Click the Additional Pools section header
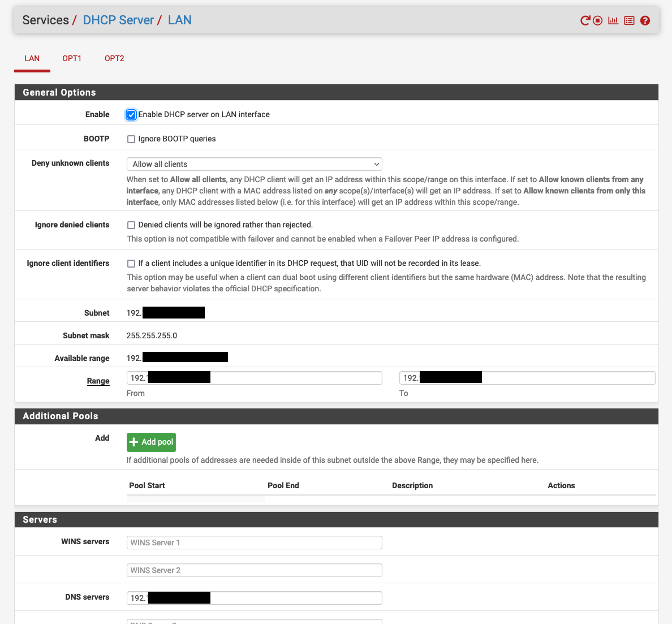The height and width of the screenshot is (624, 672). [337, 416]
